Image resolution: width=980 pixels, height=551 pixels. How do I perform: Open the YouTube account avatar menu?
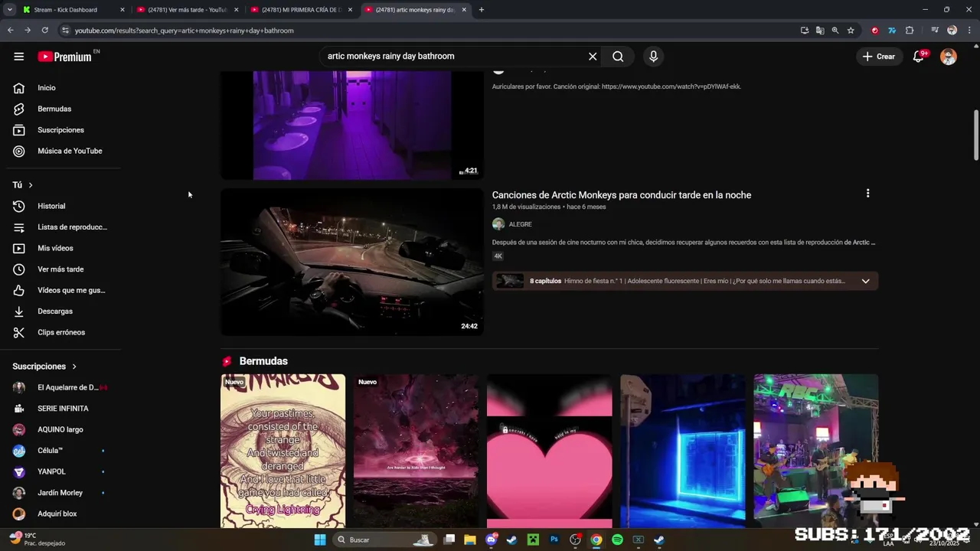(x=949, y=57)
